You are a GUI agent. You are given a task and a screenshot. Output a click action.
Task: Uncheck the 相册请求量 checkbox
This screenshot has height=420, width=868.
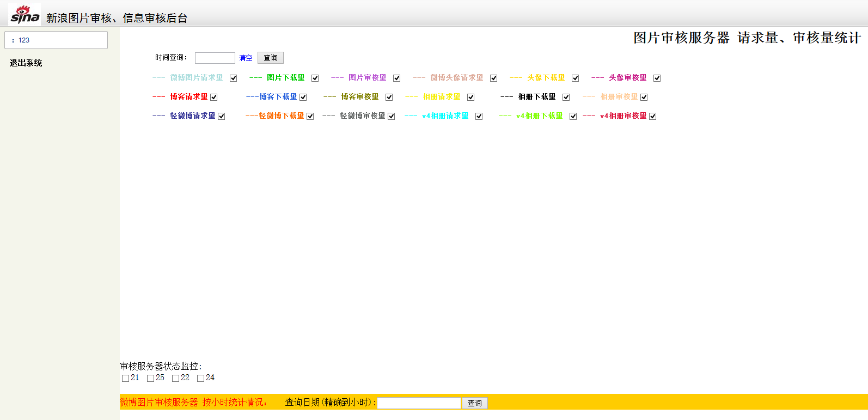point(470,97)
